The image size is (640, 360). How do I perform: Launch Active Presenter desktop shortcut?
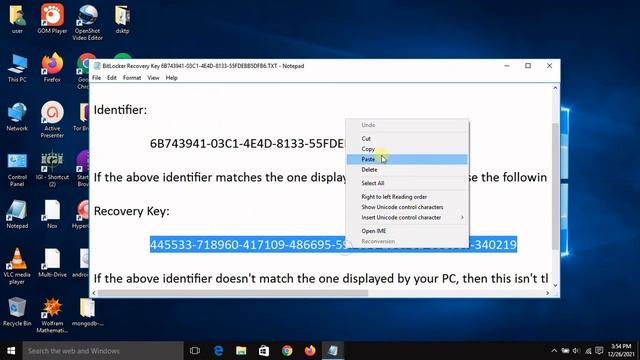click(x=52, y=120)
